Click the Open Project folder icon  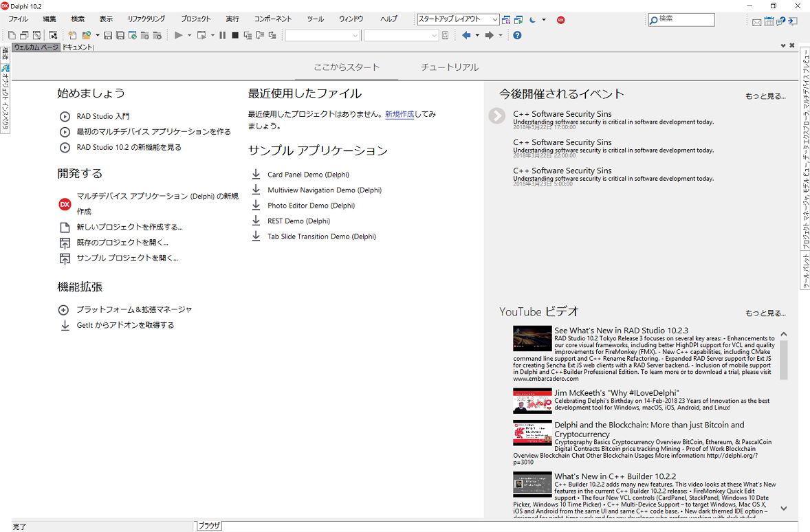[x=86, y=35]
